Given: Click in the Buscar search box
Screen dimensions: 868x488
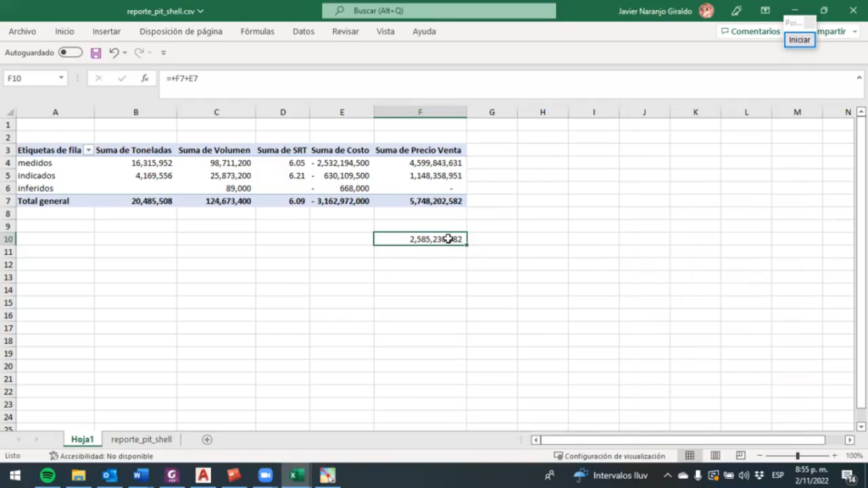Looking at the screenshot, I should pyautogui.click(x=439, y=10).
